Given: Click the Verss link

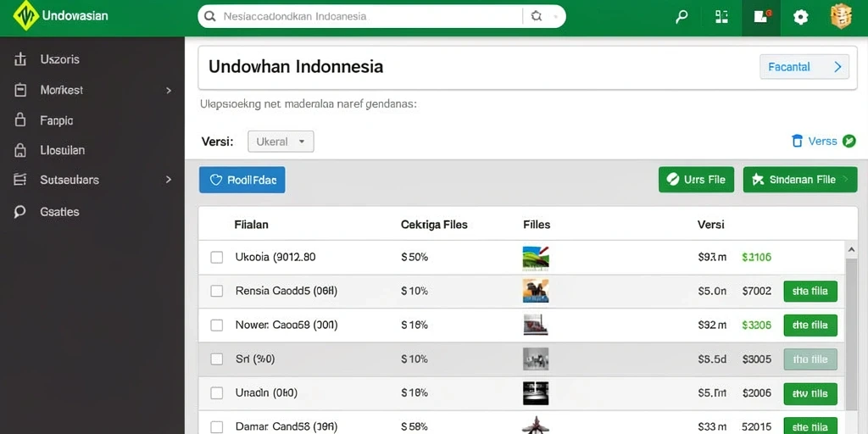Looking at the screenshot, I should [x=822, y=142].
